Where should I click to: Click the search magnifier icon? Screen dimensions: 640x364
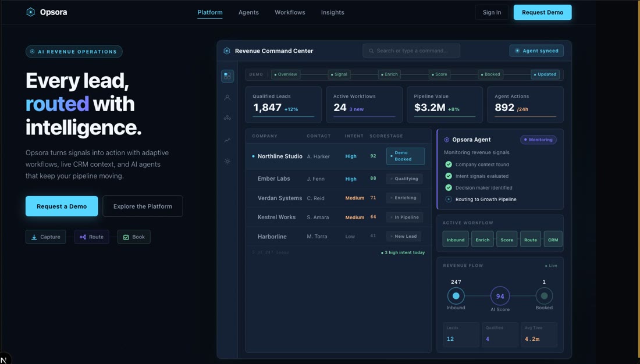point(371,51)
